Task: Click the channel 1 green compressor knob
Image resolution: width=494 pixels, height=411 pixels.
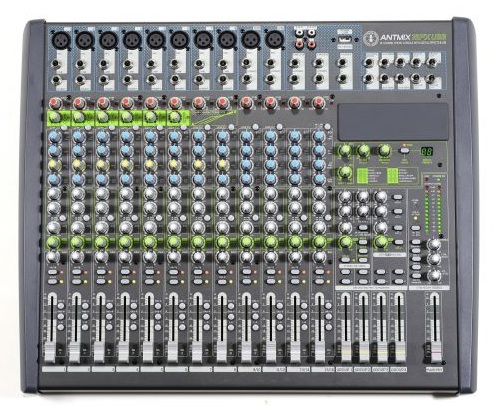Action: pyautogui.click(x=54, y=117)
